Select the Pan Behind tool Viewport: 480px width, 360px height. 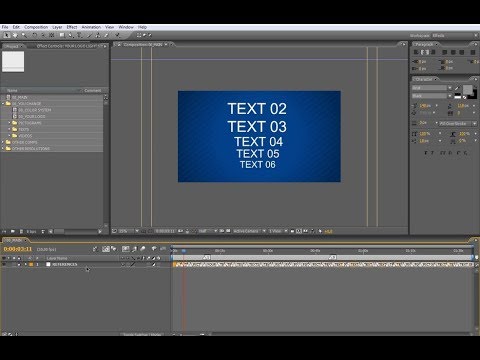[52, 35]
